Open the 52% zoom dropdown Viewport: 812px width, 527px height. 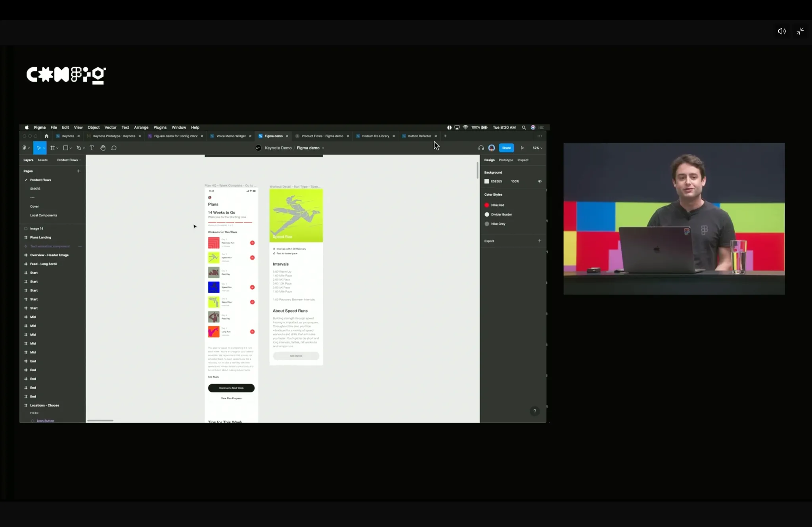tap(537, 148)
